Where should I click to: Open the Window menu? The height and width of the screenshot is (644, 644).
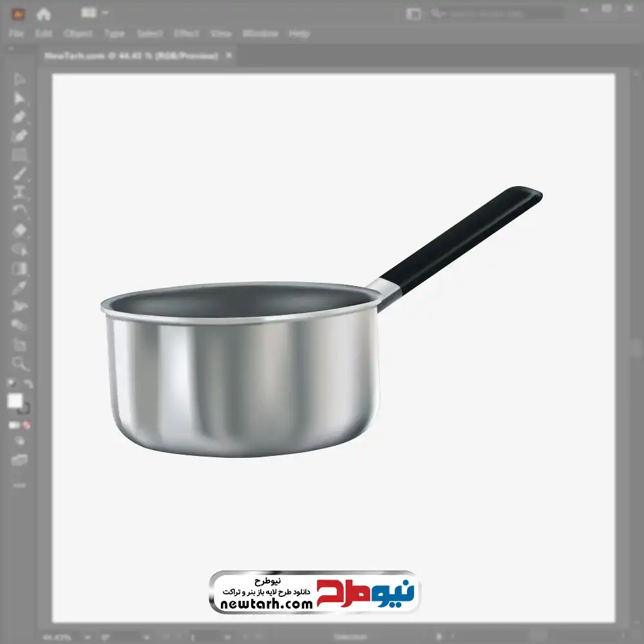coord(260,33)
